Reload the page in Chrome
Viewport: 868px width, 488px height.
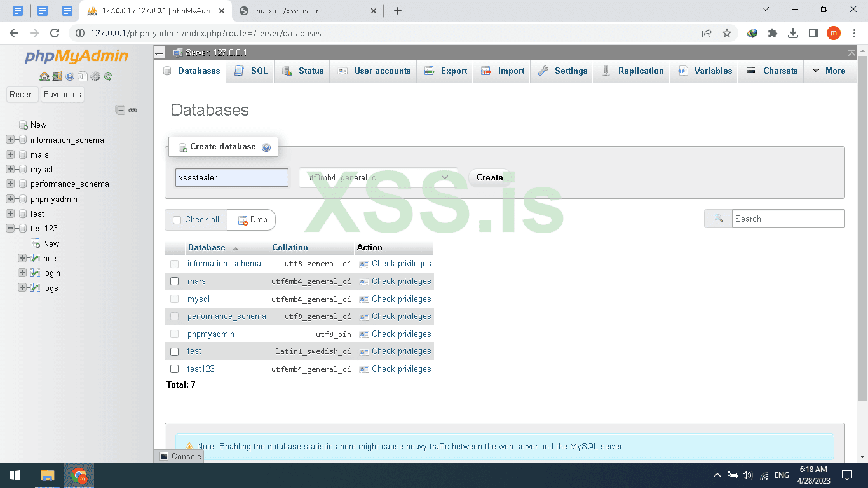(x=55, y=33)
